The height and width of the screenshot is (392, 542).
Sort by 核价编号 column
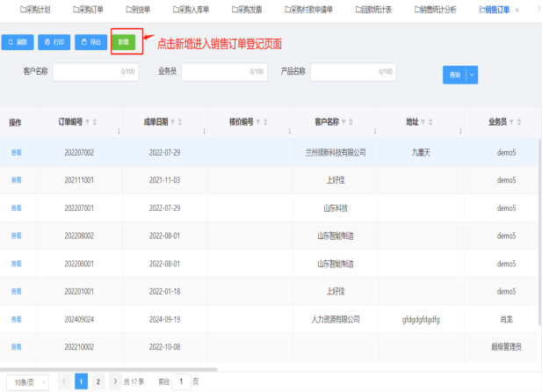click(x=265, y=122)
